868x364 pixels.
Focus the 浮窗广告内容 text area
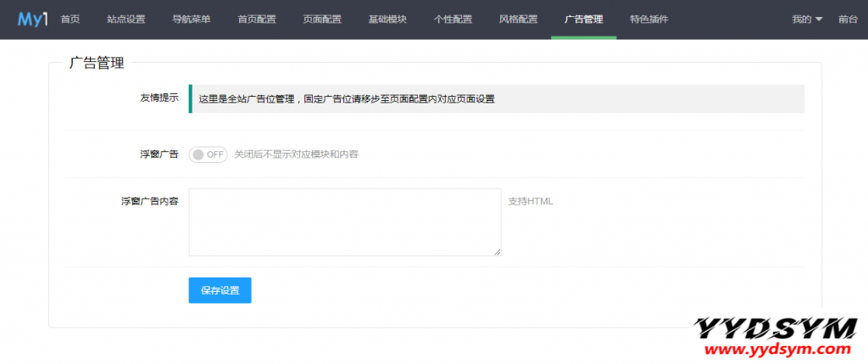coord(344,221)
